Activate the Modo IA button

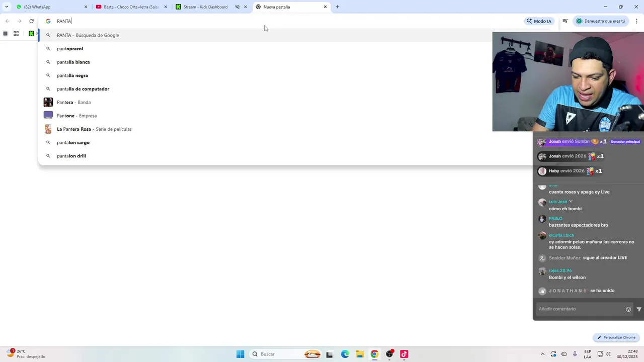[539, 21]
